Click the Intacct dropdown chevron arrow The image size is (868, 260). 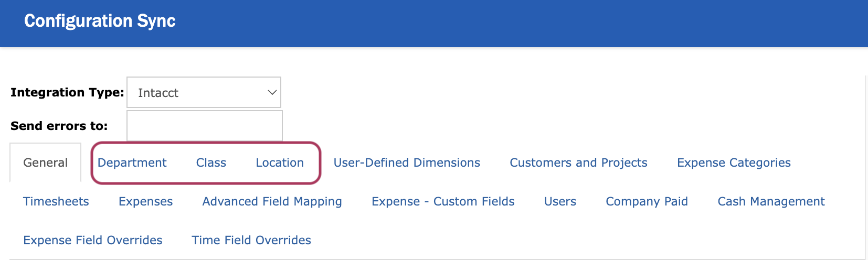click(272, 93)
